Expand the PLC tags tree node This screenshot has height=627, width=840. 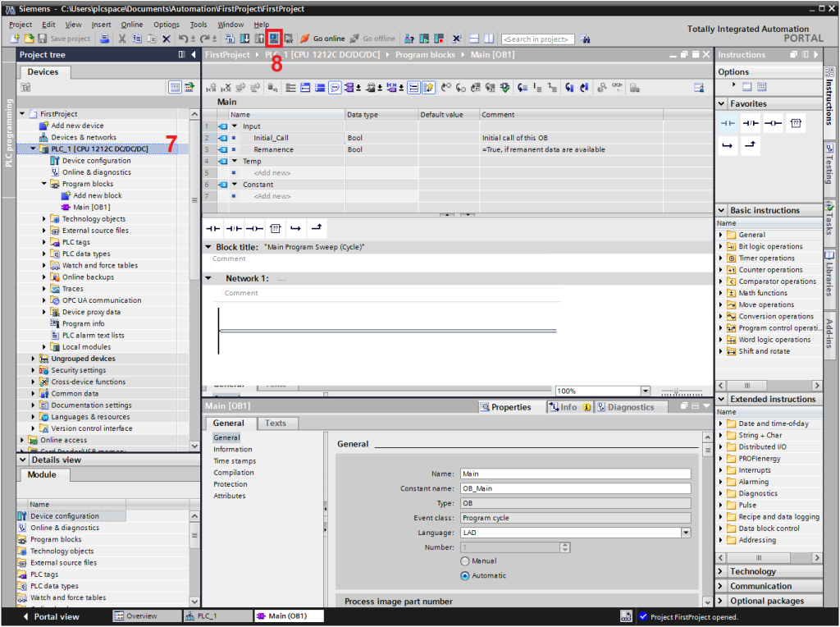click(44, 242)
